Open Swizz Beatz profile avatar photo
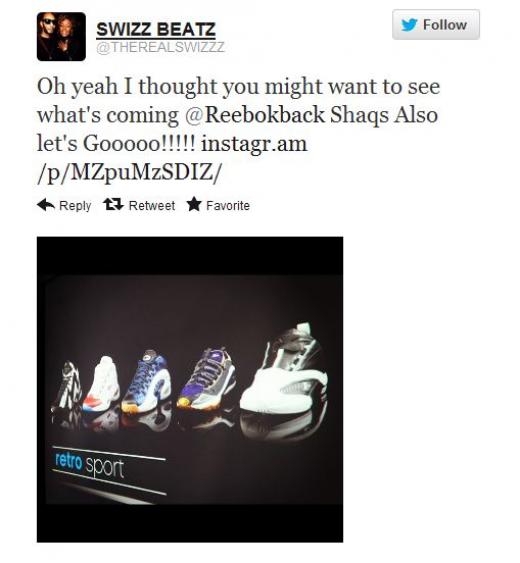 (61, 37)
